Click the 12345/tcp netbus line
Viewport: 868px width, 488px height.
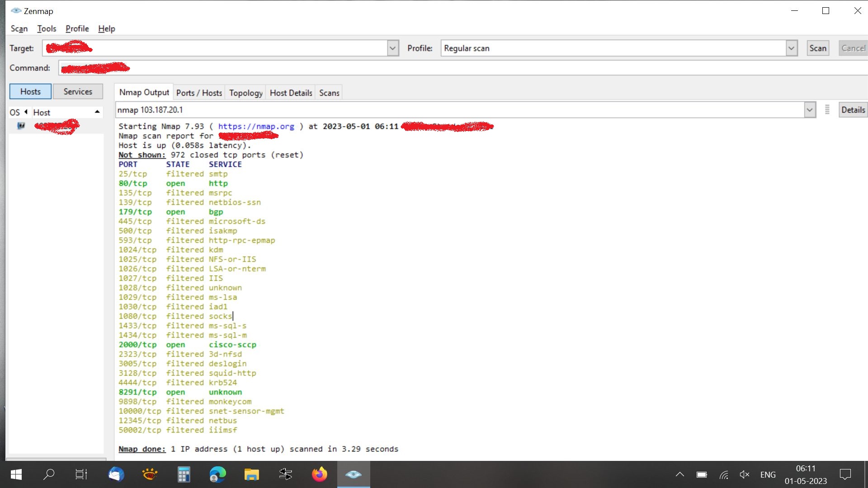tap(178, 421)
